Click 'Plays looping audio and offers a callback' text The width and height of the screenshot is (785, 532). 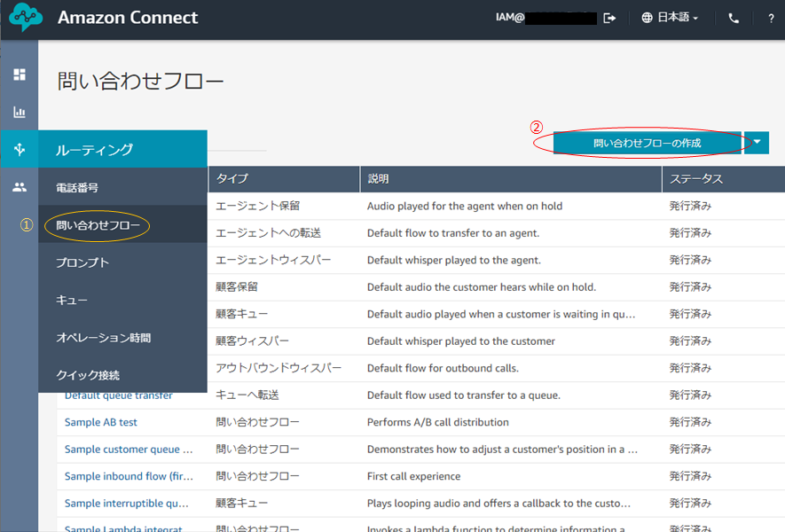tap(498, 503)
